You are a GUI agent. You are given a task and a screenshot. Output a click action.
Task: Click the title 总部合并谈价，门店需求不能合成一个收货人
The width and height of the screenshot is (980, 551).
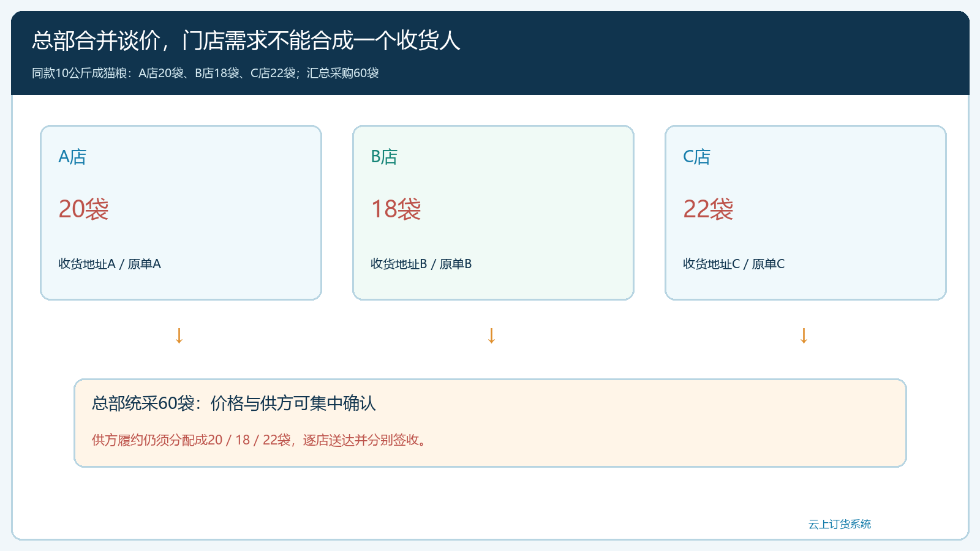246,40
